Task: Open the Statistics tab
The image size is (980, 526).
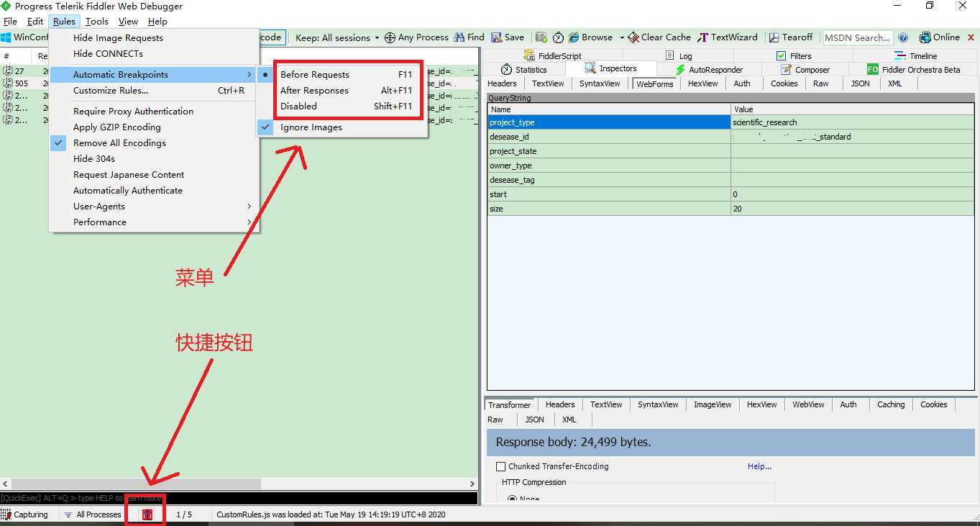Action: click(x=523, y=70)
